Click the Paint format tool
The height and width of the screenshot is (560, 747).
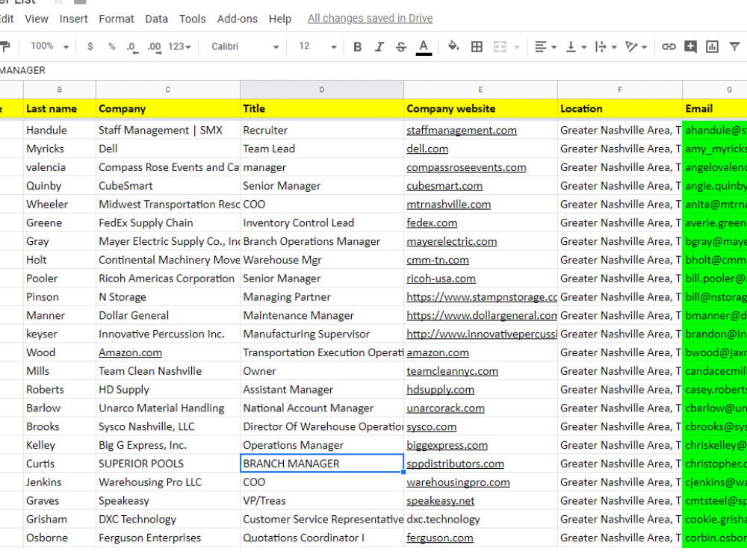coord(7,46)
